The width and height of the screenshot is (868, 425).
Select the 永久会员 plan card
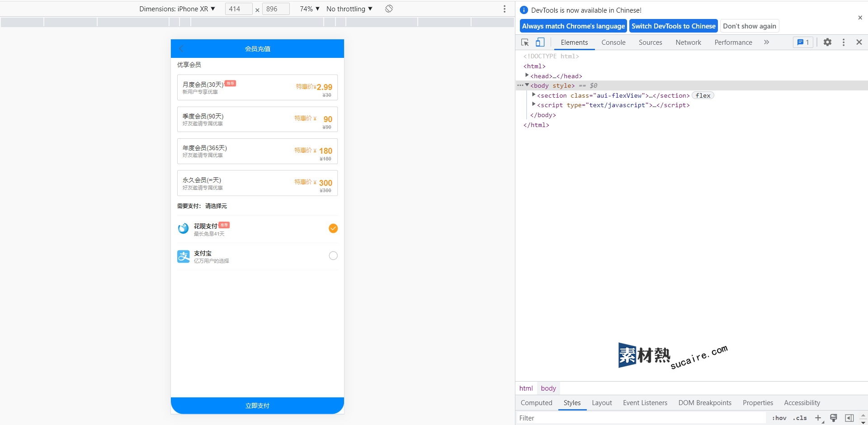point(257,183)
